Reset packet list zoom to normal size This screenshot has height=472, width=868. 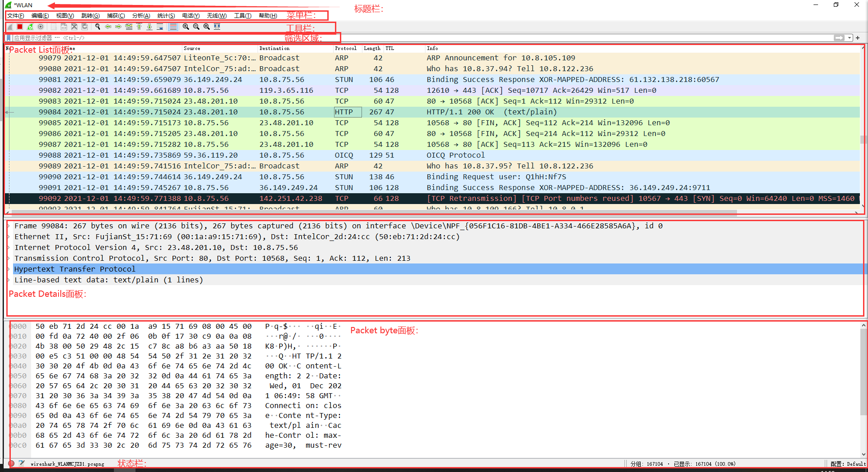[207, 27]
